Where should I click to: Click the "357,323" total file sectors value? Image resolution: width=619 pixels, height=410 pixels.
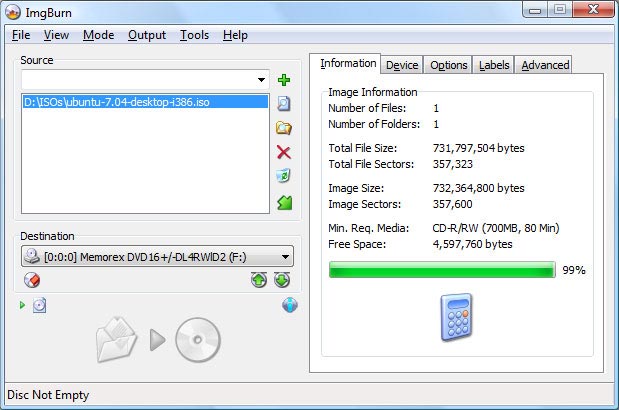452,164
